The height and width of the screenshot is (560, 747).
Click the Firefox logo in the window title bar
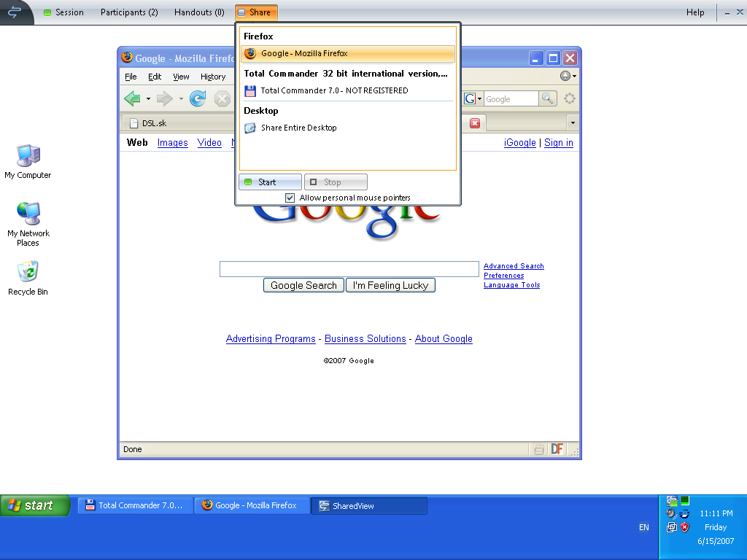127,58
